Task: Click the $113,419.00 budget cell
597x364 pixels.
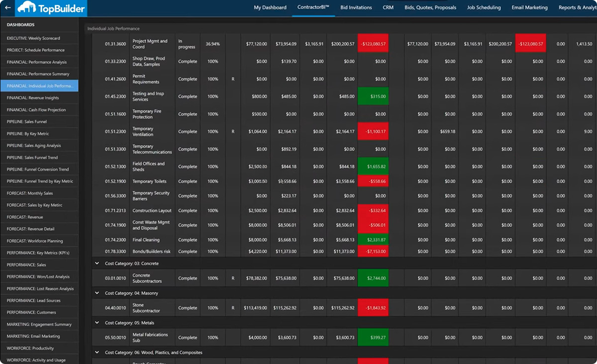Action: pos(255,308)
